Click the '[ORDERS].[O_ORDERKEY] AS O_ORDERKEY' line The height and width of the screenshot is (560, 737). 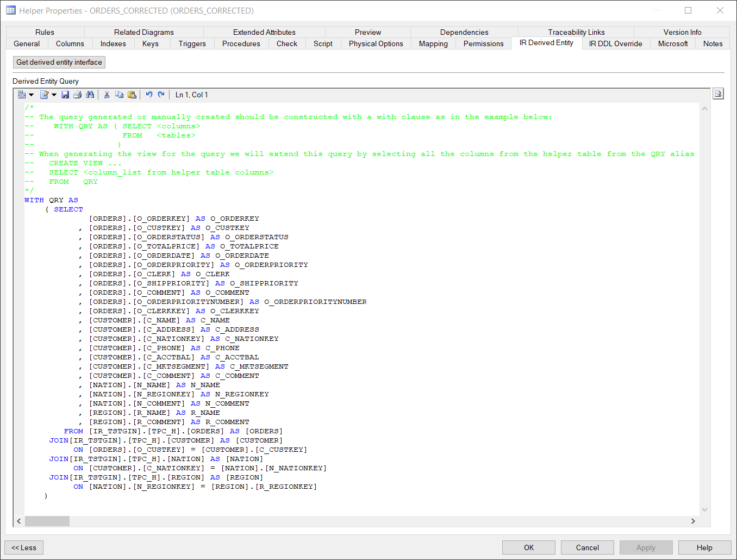[174, 219]
